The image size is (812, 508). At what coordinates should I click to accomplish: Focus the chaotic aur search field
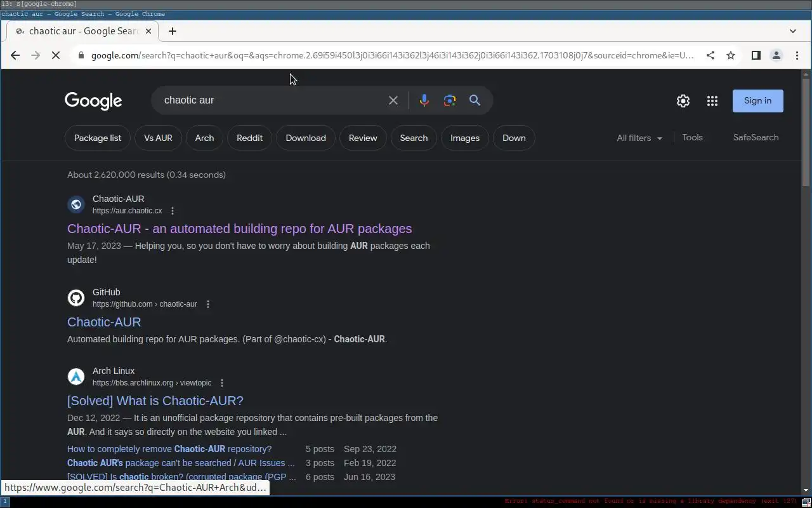pyautogui.click(x=273, y=100)
